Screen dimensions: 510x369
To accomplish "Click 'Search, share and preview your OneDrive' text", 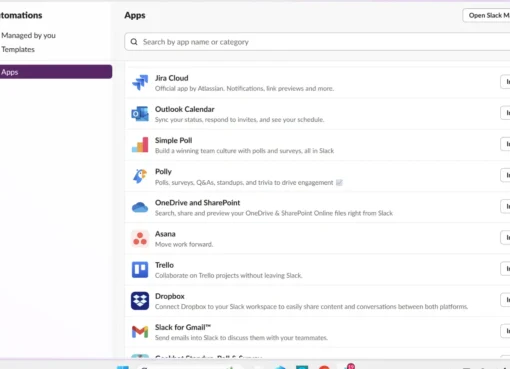I will point(274,213).
